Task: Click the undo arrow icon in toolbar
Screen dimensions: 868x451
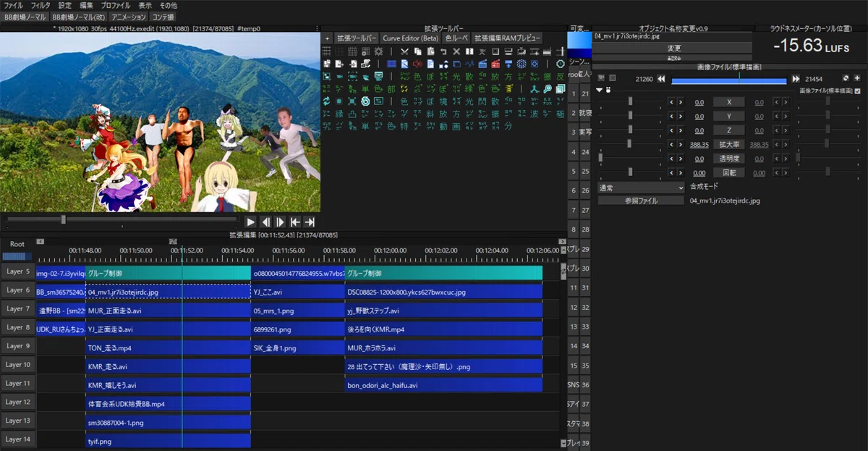Action: coord(443,52)
